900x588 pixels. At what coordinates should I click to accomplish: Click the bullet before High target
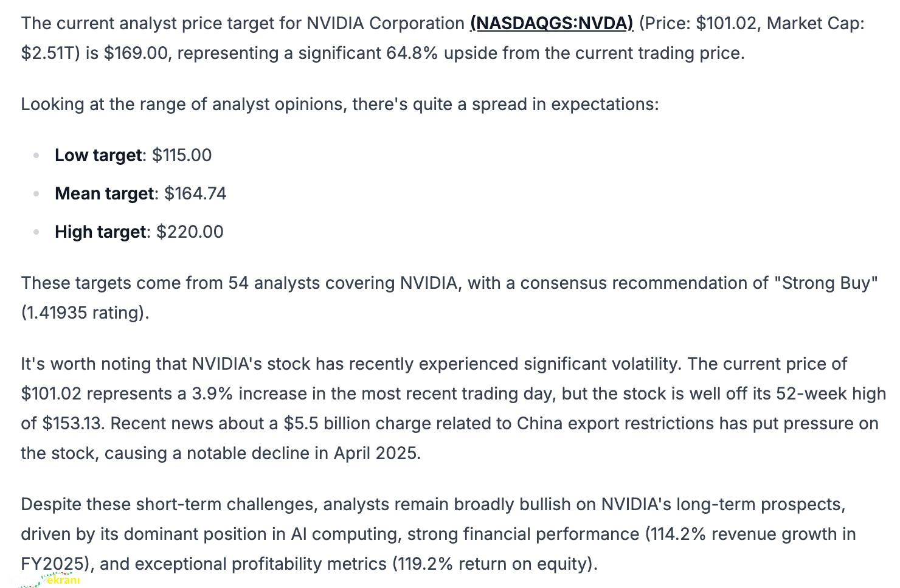coord(36,232)
